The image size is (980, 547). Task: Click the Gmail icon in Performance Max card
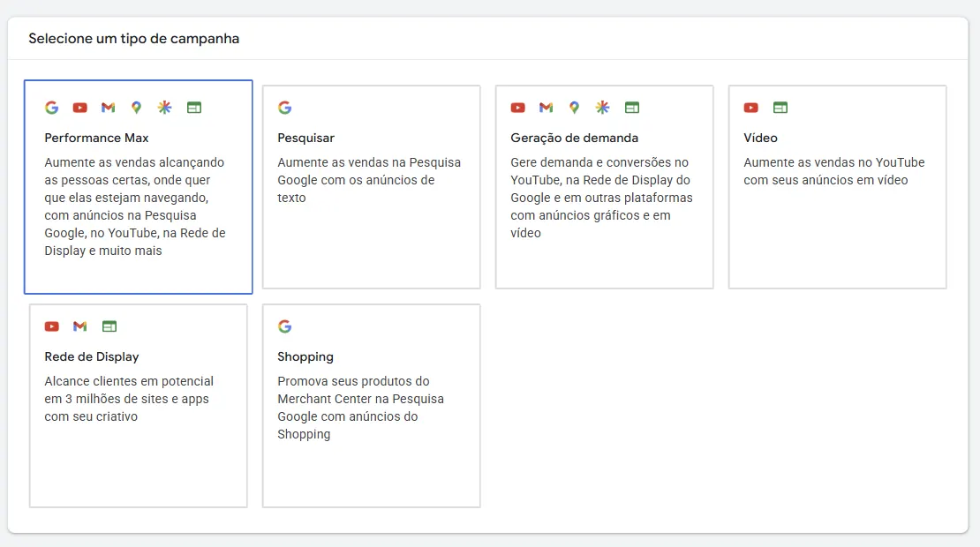tap(108, 108)
